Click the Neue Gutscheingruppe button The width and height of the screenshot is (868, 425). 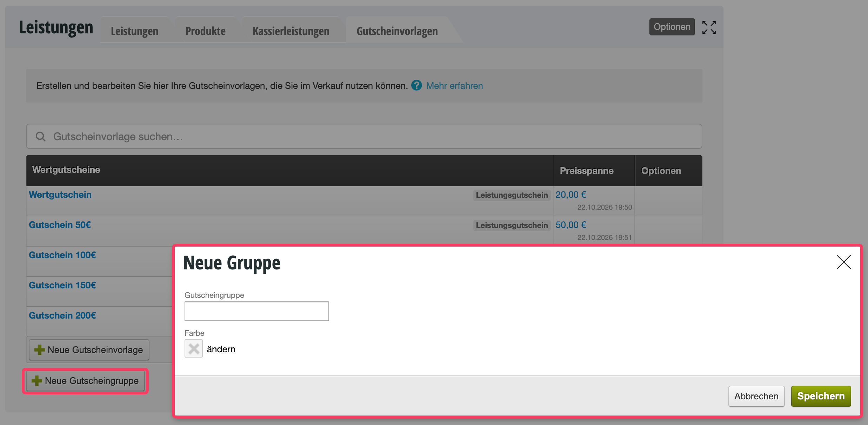[86, 381]
